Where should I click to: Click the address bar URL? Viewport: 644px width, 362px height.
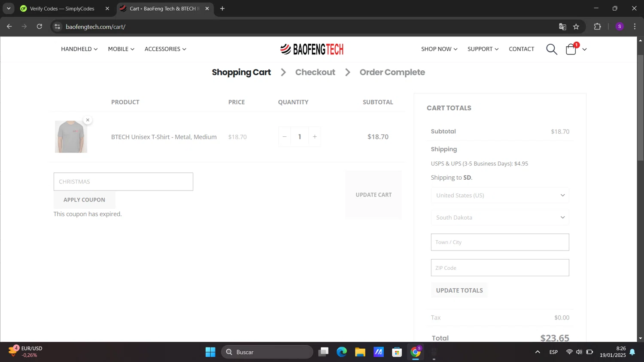coord(96,27)
